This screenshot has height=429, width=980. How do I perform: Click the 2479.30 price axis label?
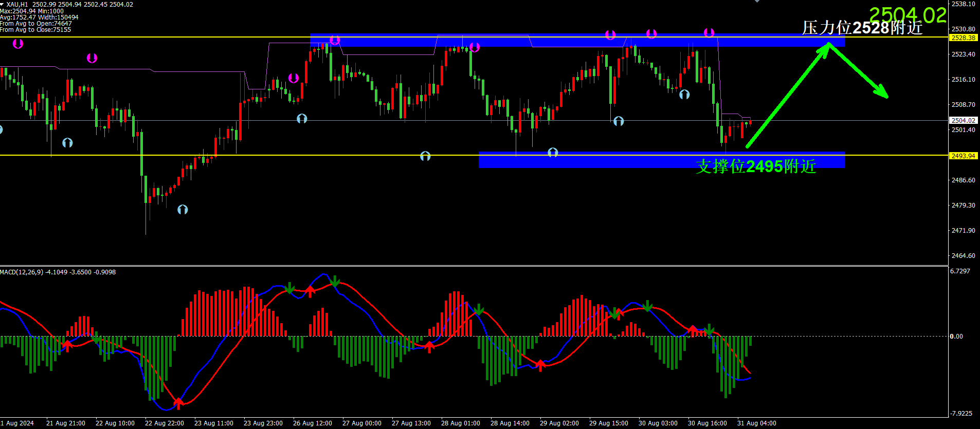(963, 205)
